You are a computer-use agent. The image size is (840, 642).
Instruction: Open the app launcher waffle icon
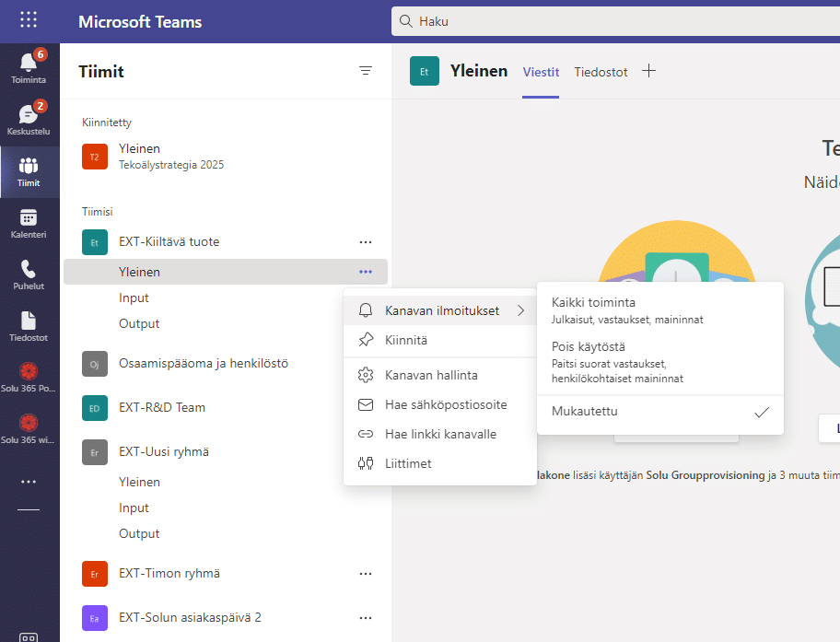[x=29, y=20]
